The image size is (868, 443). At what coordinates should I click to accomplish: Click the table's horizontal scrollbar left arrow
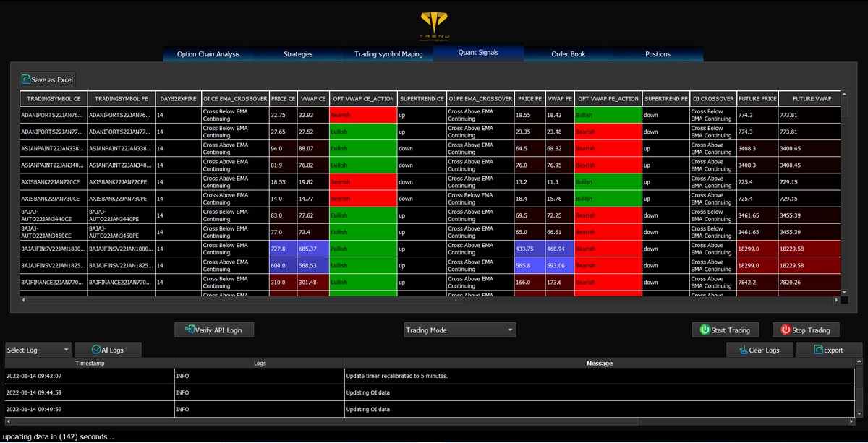click(23, 300)
